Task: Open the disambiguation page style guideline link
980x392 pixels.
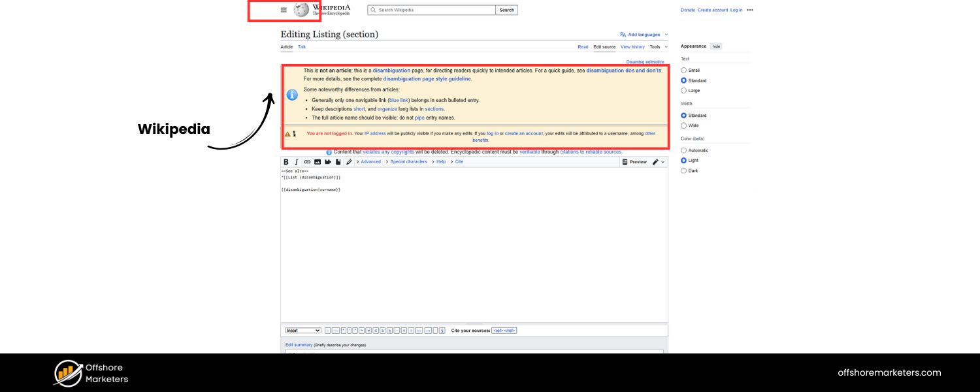Action: tap(427, 78)
